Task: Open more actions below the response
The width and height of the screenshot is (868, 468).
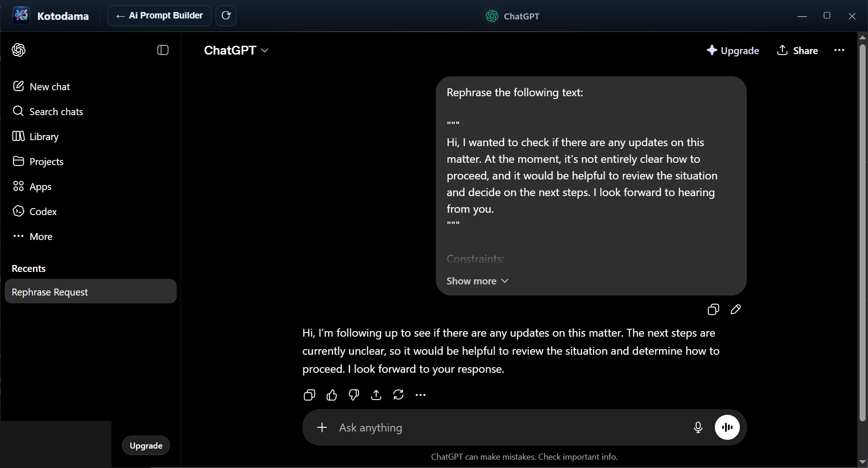Action: pyautogui.click(x=421, y=395)
